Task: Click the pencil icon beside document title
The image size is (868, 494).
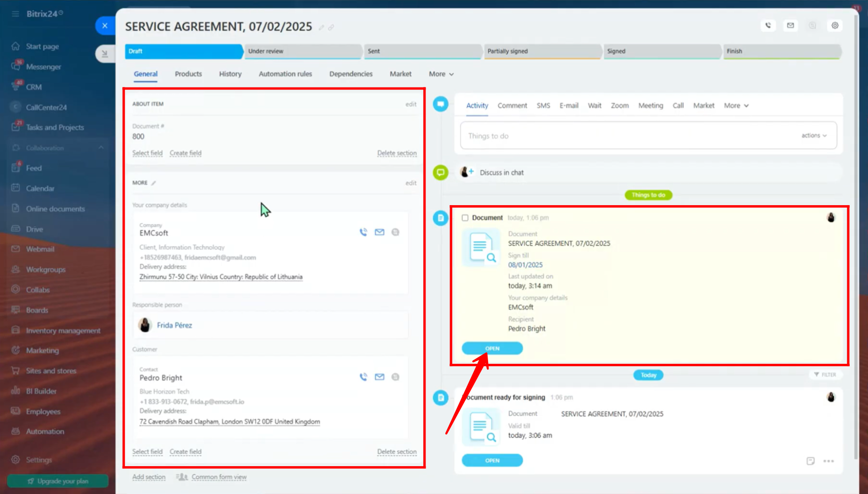Action: pyautogui.click(x=321, y=28)
